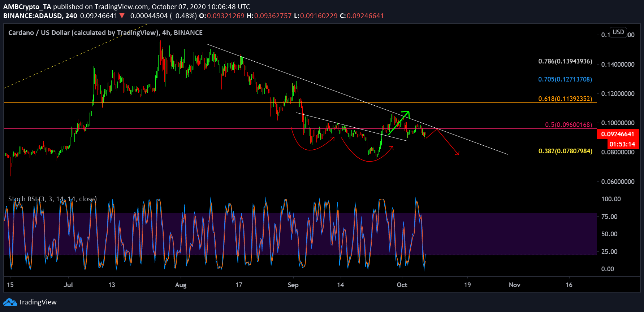Click the Stoch RSI indicator label
This screenshot has height=312, width=644.
(x=52, y=199)
